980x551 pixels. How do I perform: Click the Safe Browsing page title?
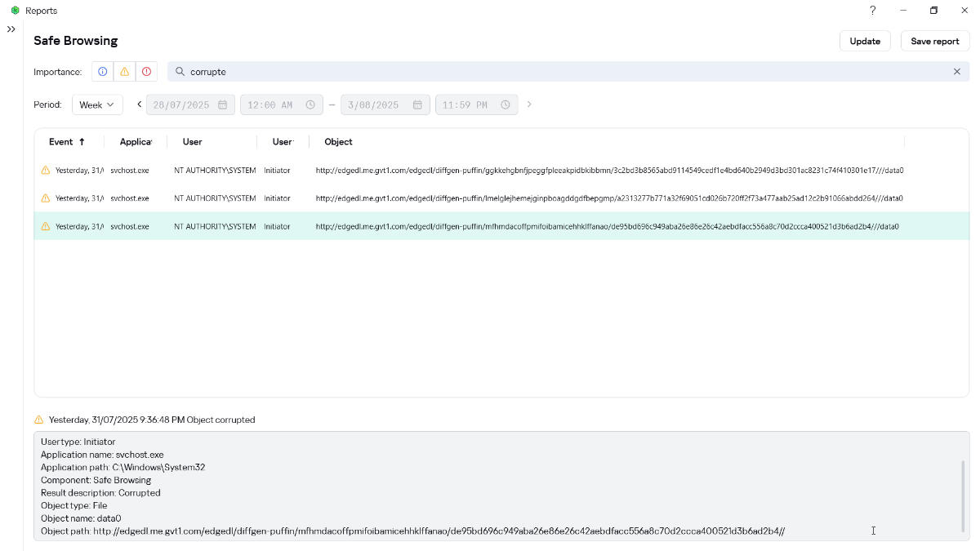(76, 41)
